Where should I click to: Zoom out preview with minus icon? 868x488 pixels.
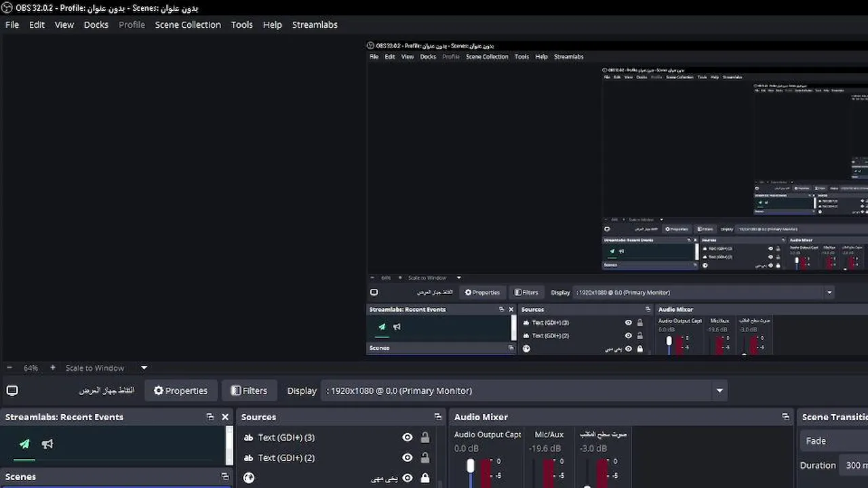point(10,368)
